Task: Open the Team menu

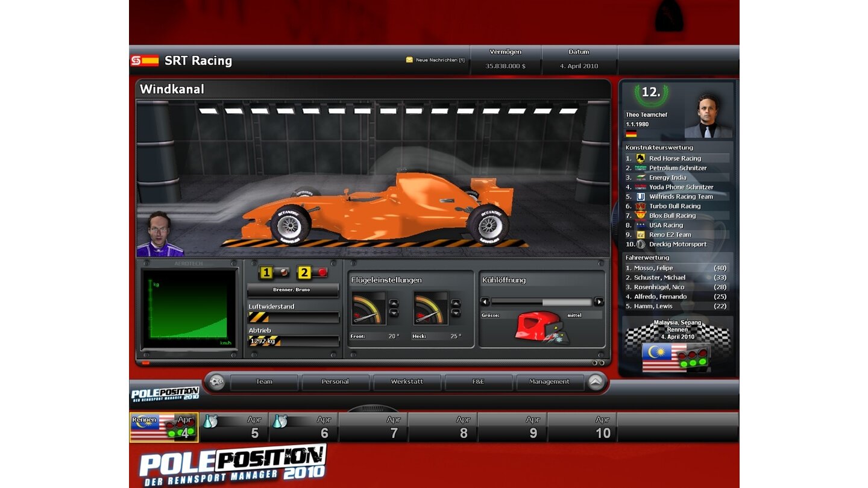Action: 264,382
